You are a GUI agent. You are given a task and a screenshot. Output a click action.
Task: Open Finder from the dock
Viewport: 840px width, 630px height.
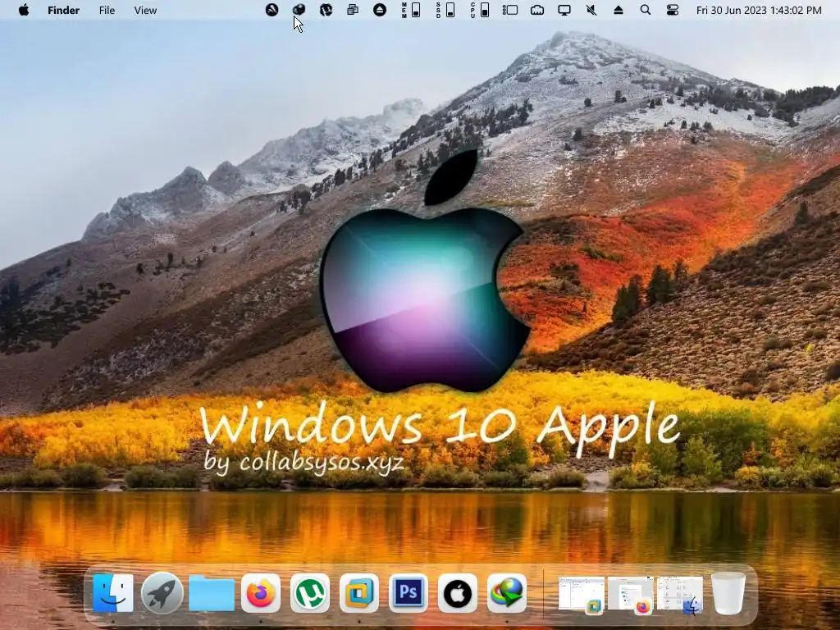tap(113, 593)
